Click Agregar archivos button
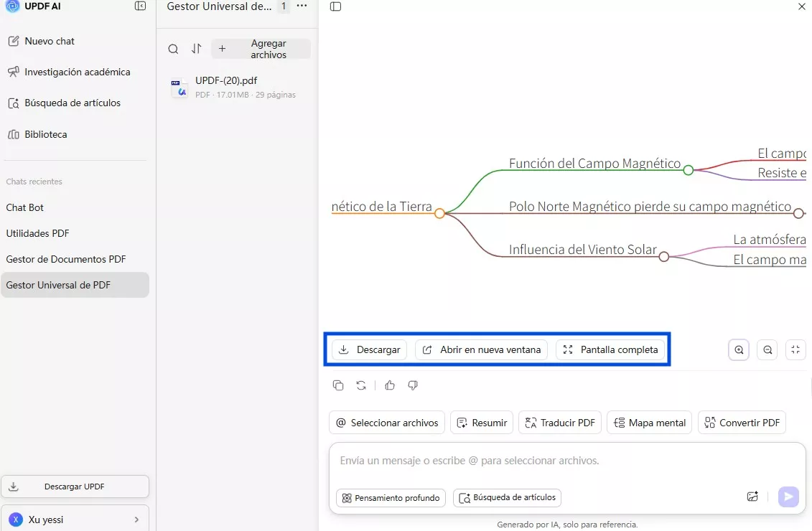This screenshot has width=812, height=531. [261, 49]
